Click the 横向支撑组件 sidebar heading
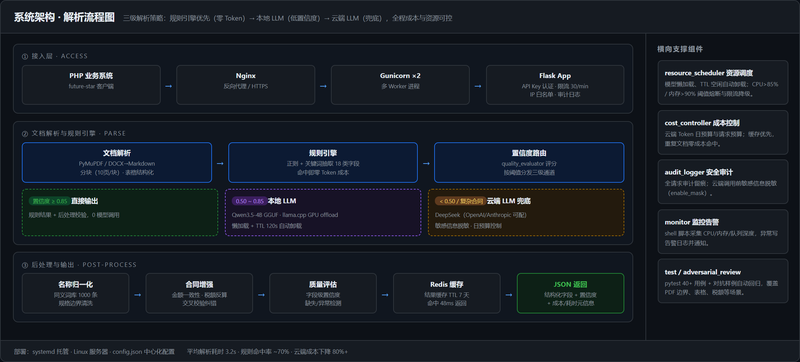The image size is (800, 362). (x=680, y=49)
